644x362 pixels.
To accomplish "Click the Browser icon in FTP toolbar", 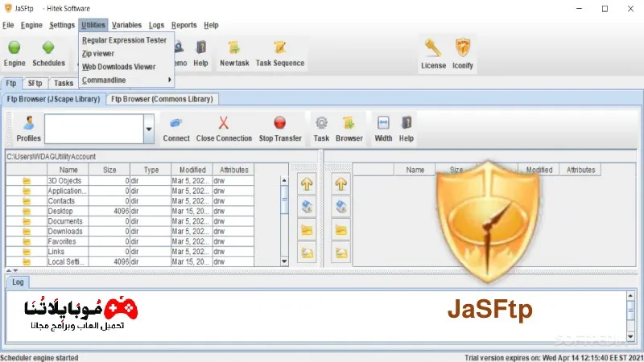I will point(349,123).
